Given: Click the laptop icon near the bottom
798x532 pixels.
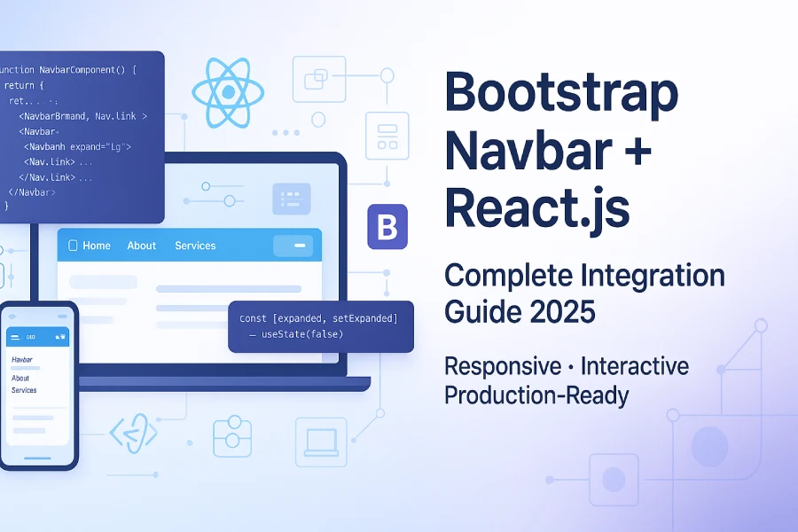Looking at the screenshot, I should (x=321, y=440).
